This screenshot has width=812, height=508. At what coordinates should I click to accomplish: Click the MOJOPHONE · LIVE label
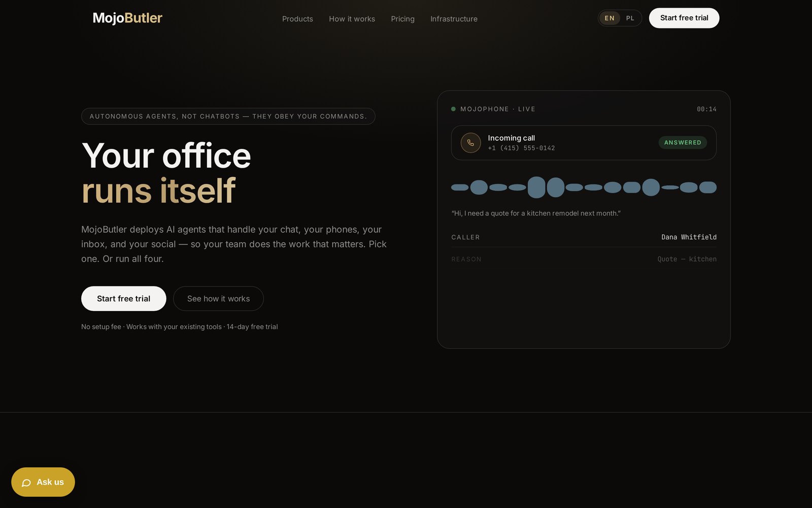pyautogui.click(x=498, y=109)
